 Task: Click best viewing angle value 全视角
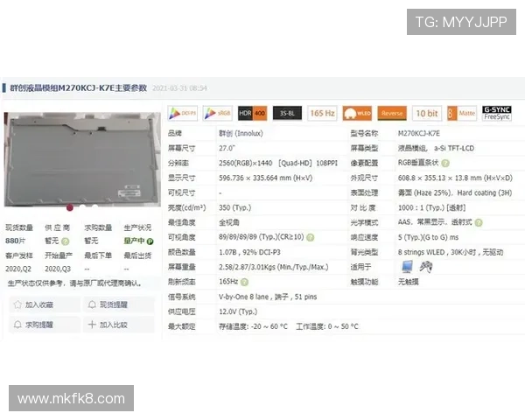229,222
